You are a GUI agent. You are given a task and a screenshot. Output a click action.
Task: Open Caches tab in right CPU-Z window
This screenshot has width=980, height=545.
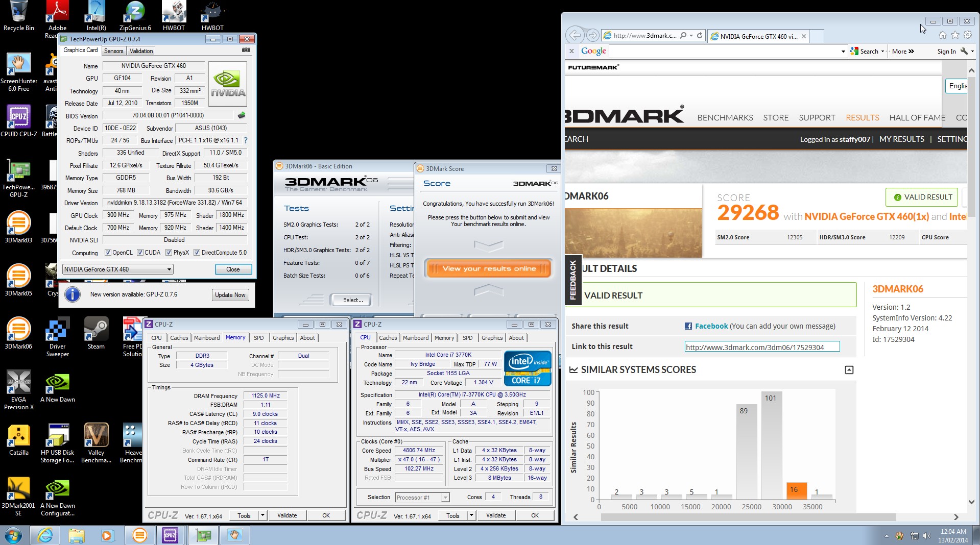(x=388, y=338)
